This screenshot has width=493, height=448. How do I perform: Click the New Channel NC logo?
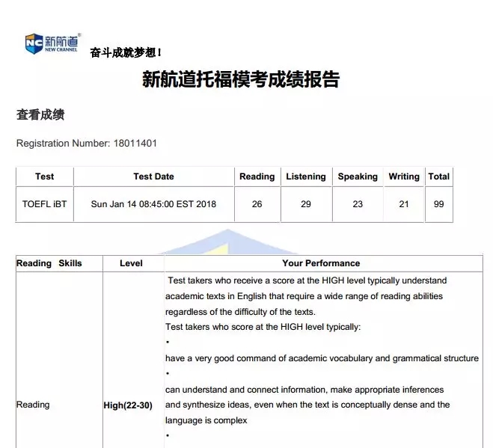click(52, 43)
